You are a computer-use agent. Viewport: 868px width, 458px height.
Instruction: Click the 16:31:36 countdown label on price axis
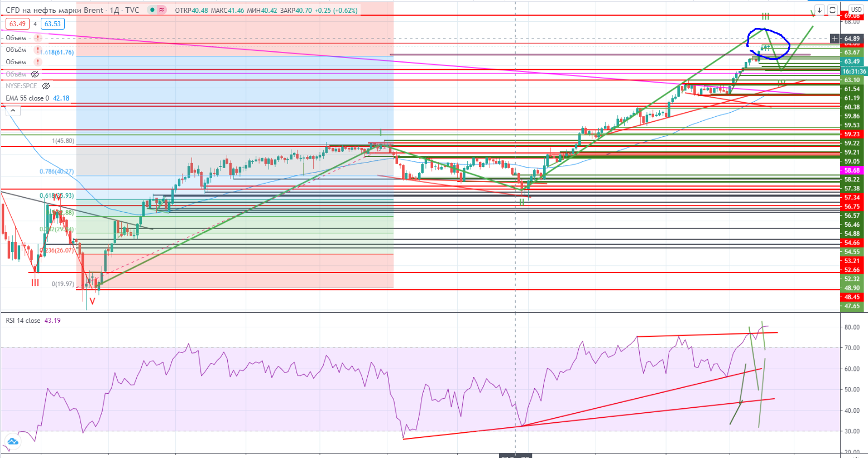[853, 71]
